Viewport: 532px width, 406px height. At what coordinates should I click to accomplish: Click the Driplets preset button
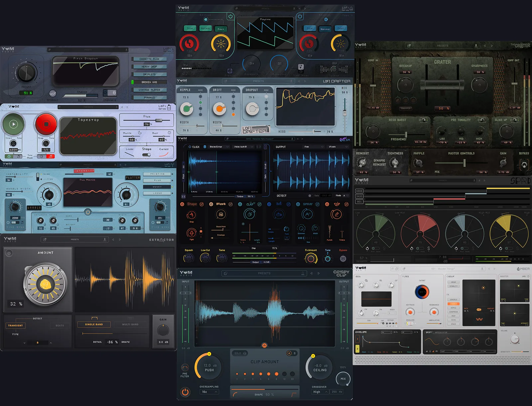[x=149, y=74]
